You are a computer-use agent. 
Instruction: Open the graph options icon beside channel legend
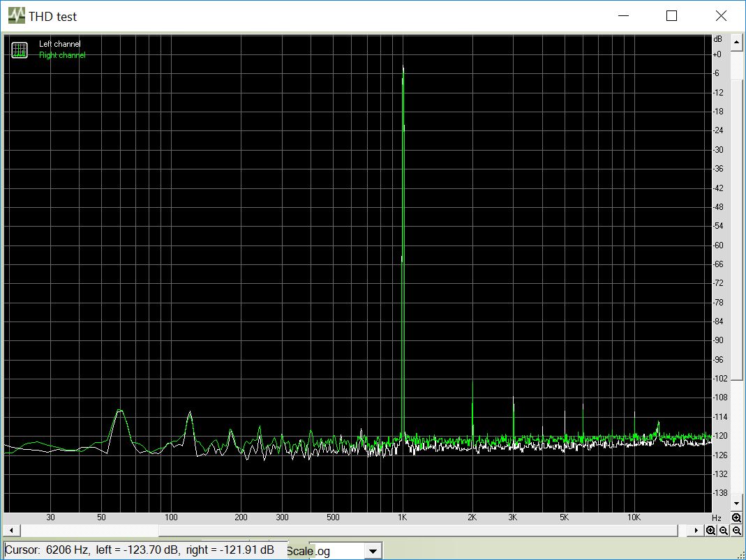pos(20,50)
